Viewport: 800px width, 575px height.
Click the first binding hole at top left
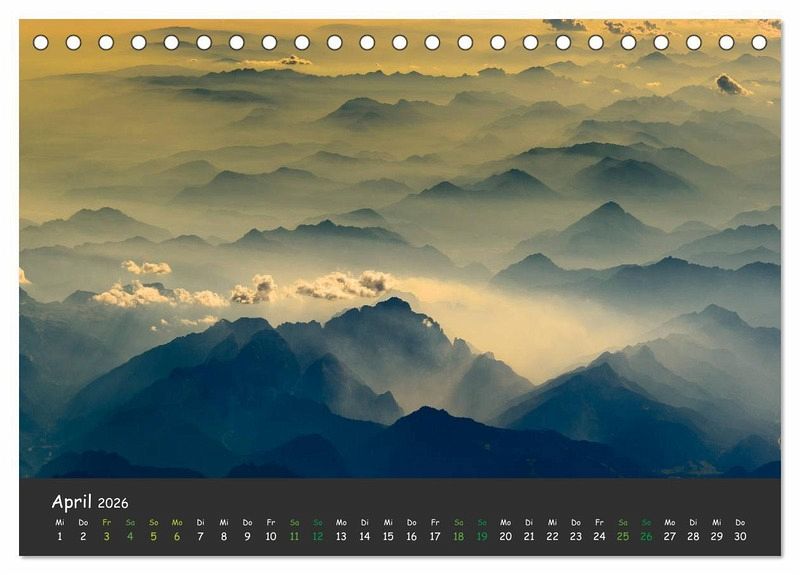(x=41, y=42)
